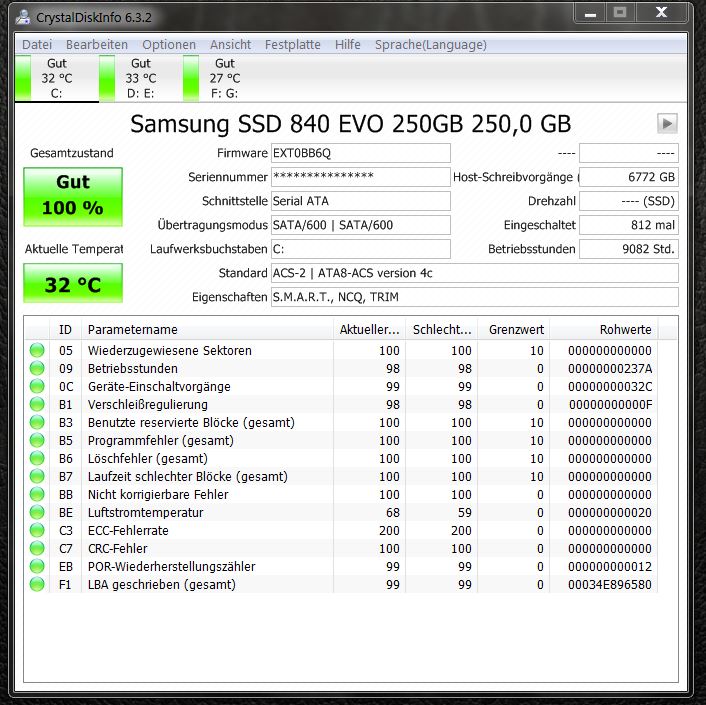Screen dimensions: 706x705
Task: Open the Datei menu
Action: coord(37,45)
